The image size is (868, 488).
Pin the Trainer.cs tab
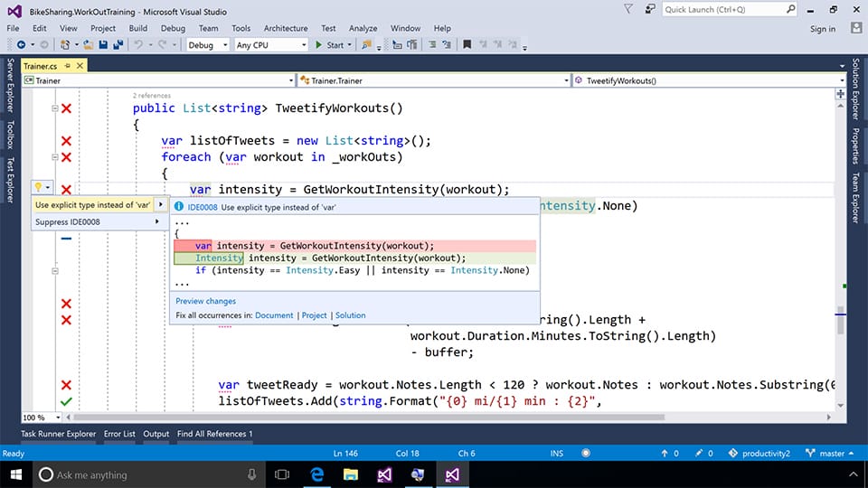(68, 65)
